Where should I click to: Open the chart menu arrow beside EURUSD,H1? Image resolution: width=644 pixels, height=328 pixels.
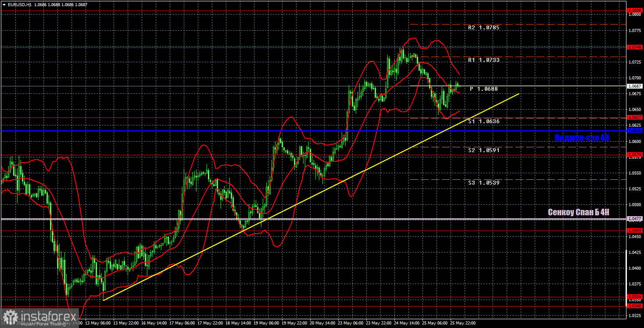(4, 4)
